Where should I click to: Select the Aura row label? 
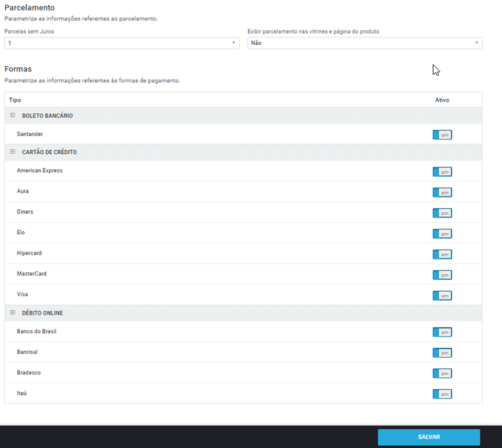click(x=23, y=191)
